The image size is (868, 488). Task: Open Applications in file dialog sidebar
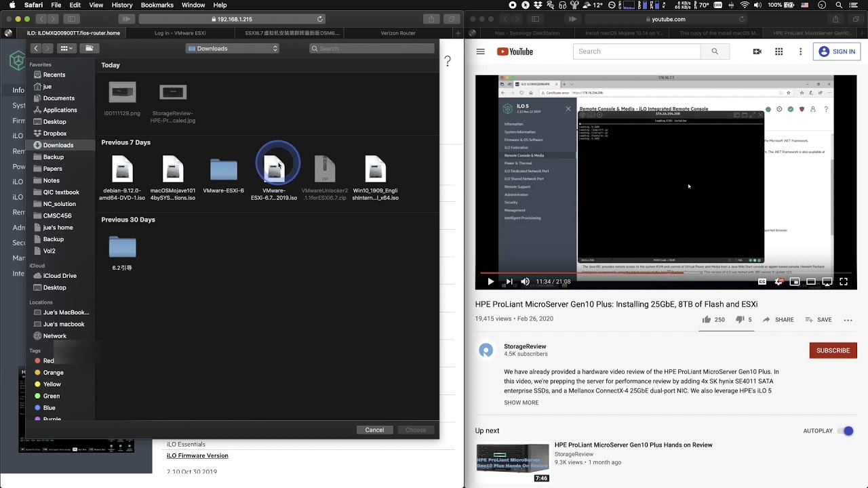click(x=60, y=110)
